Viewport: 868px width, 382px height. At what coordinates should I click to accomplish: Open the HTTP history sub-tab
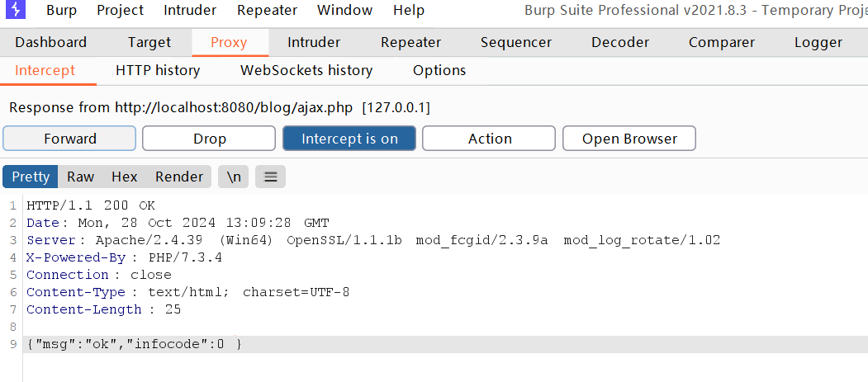click(158, 70)
